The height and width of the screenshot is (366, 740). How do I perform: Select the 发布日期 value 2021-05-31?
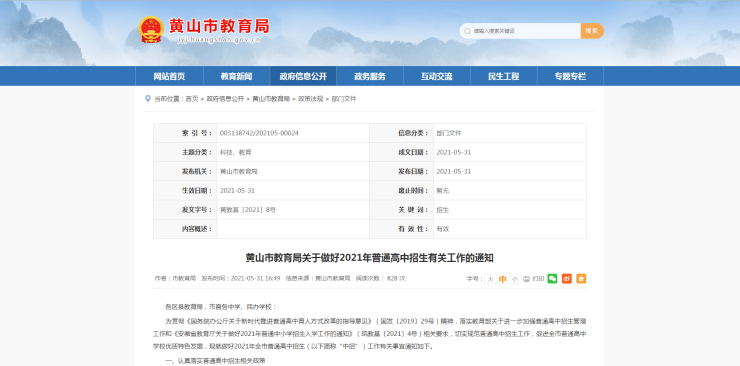coord(454,172)
